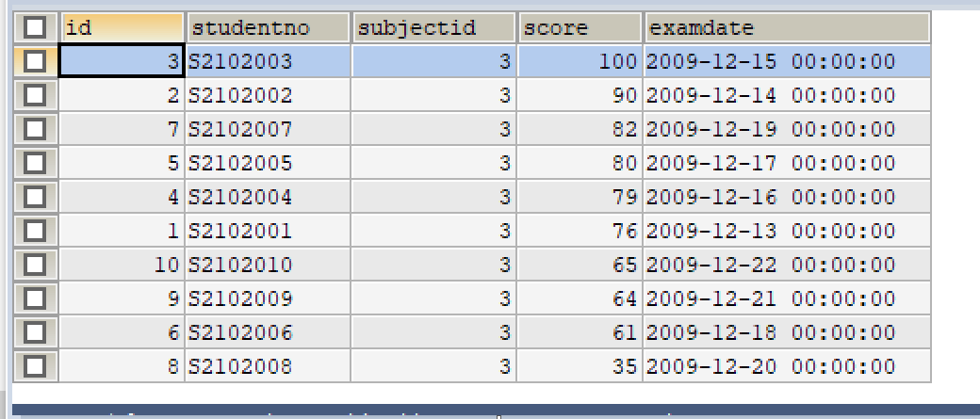
Task: Select the id cell of row S2102010
Action: pyautogui.click(x=122, y=265)
